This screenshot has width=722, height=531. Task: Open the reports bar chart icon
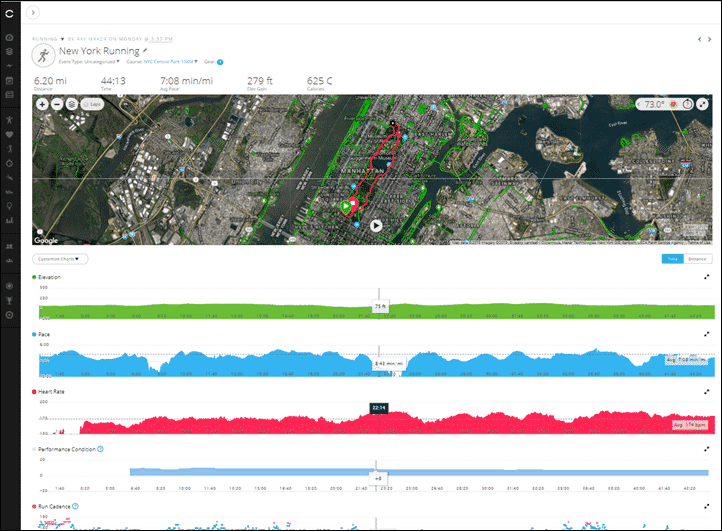10,220
